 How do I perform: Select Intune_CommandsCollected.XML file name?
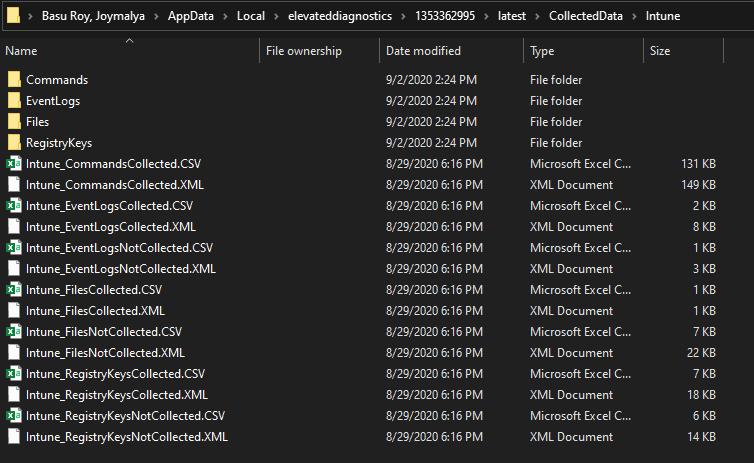115,185
